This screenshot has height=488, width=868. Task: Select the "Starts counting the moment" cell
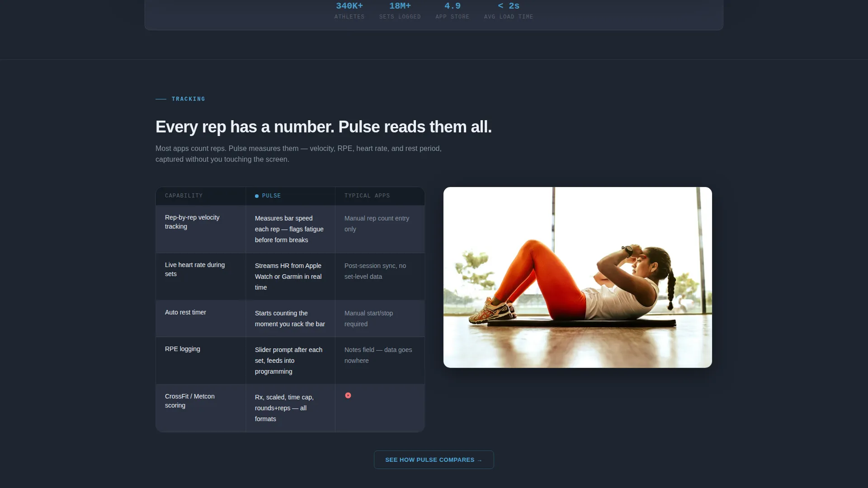click(x=290, y=319)
